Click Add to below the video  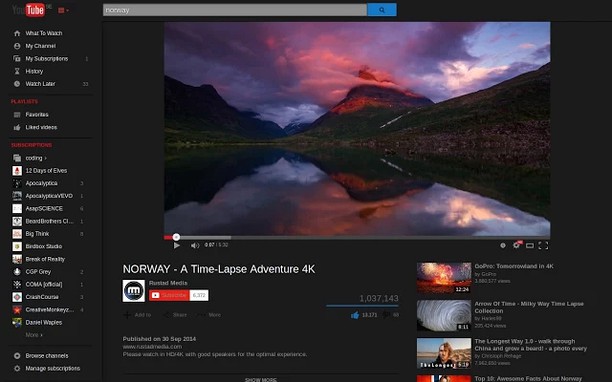[137, 315]
